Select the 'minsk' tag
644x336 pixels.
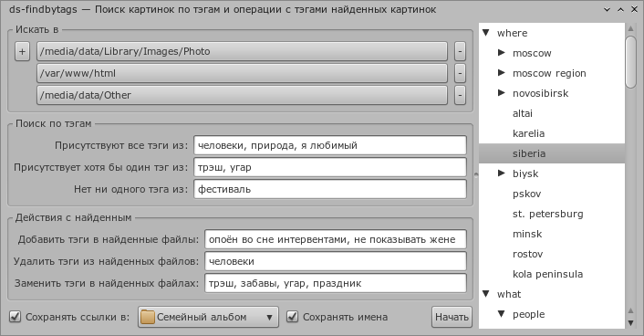point(527,234)
